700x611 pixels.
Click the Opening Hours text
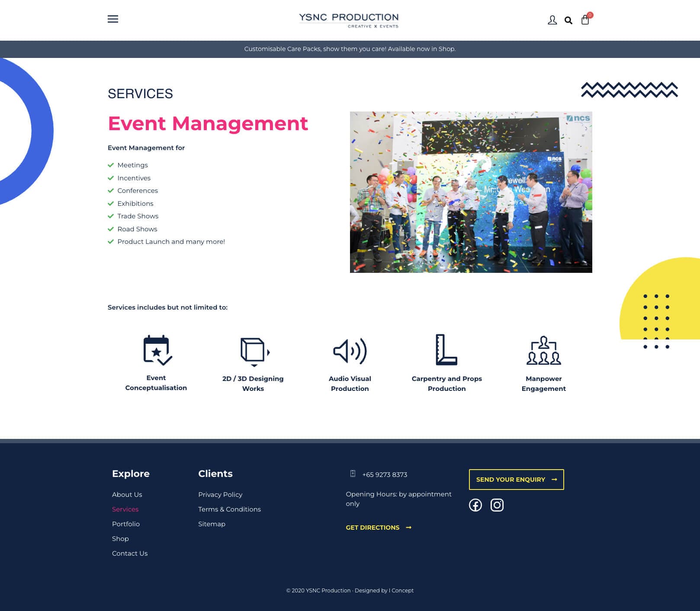[398, 499]
